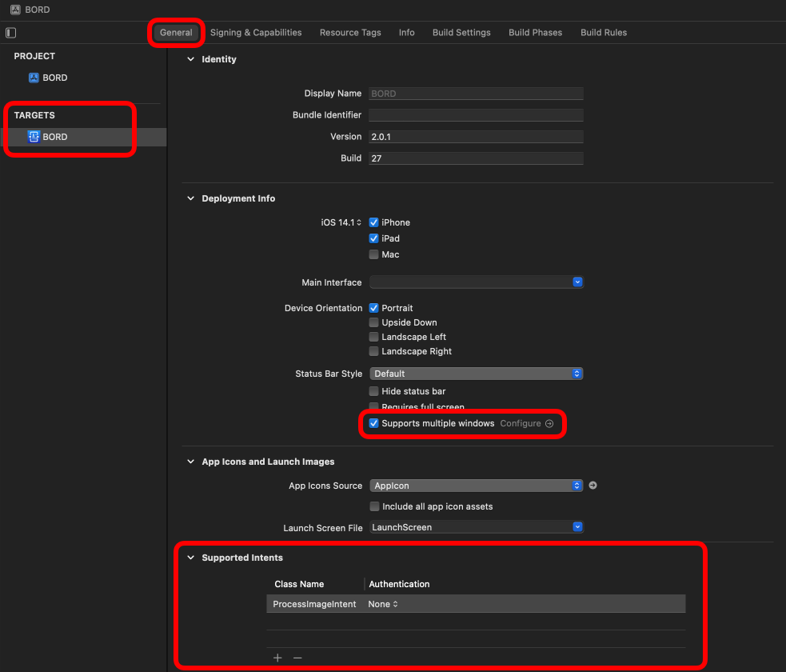786x672 pixels.
Task: Collapse the Supported Intents section
Action: coord(190,558)
